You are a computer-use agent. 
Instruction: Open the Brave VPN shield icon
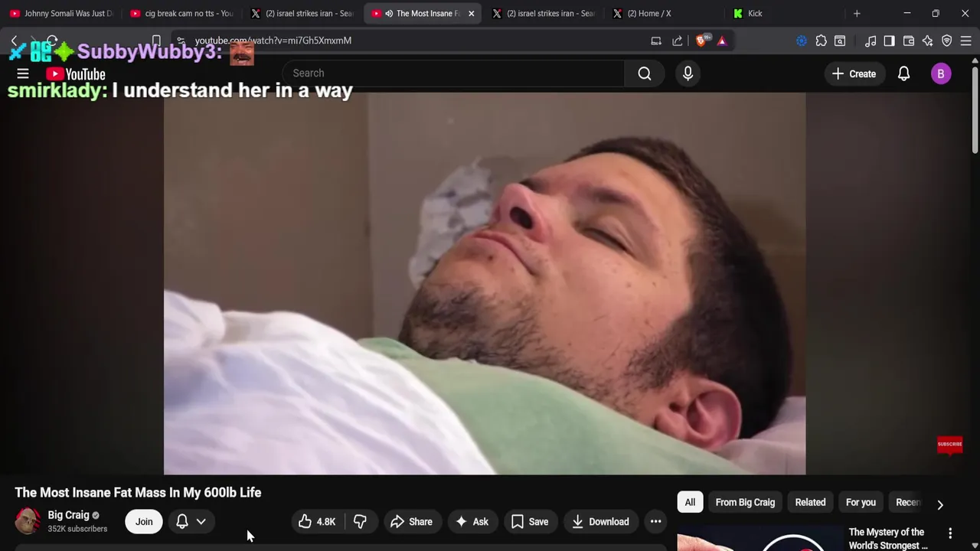pyautogui.click(x=947, y=41)
